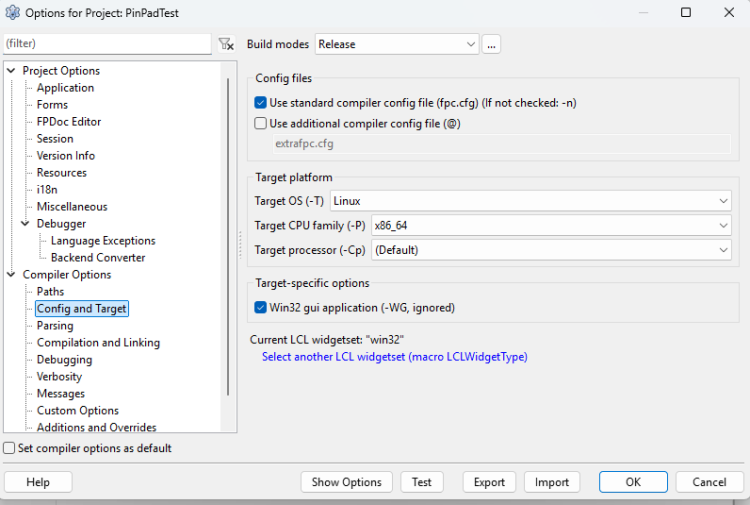Confirm with the OK button

coord(633,482)
